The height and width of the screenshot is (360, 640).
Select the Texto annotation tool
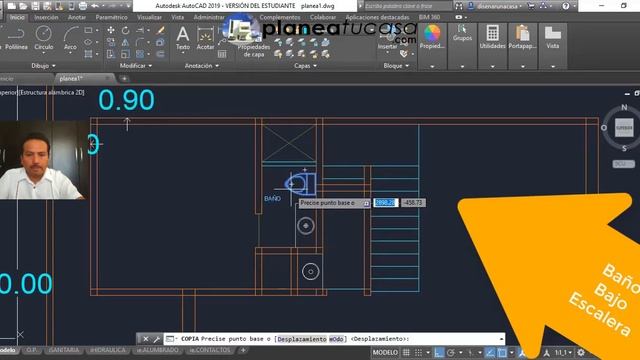182,38
